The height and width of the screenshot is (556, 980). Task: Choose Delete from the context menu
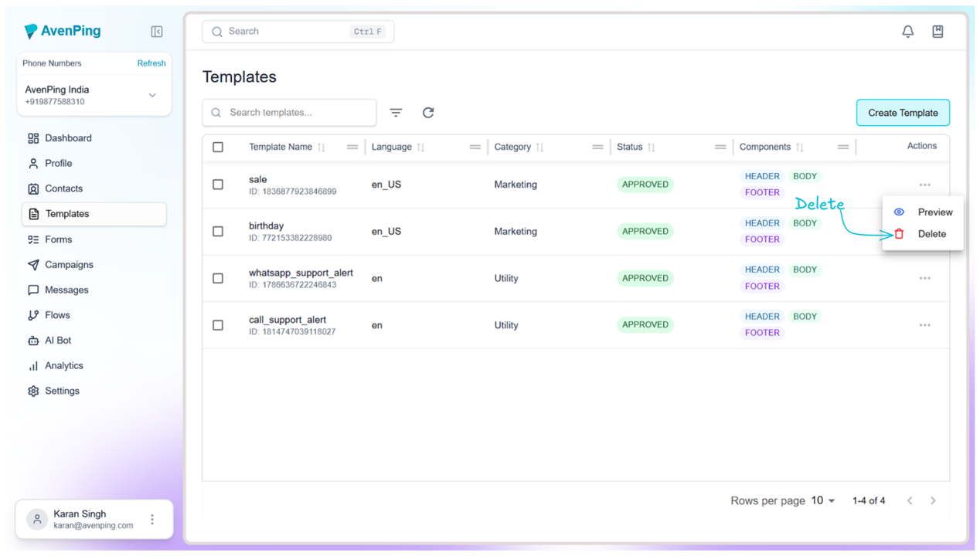pos(931,234)
